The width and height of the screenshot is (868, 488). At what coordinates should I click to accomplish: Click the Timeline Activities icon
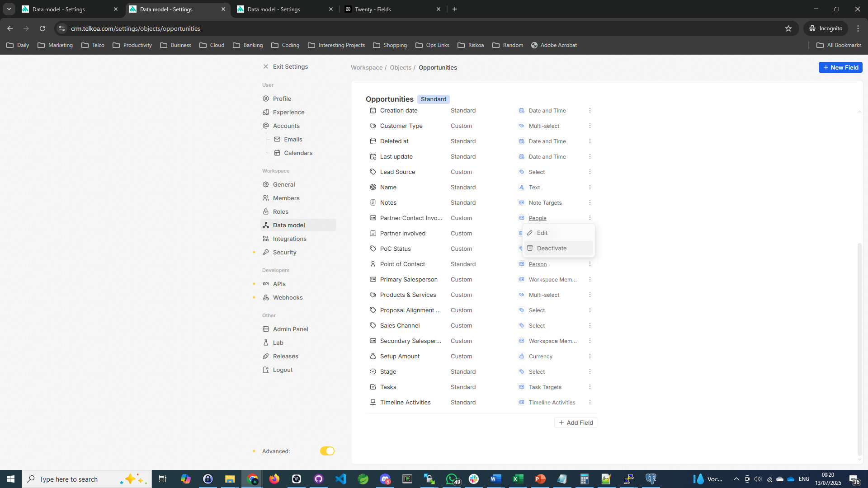[x=373, y=402]
